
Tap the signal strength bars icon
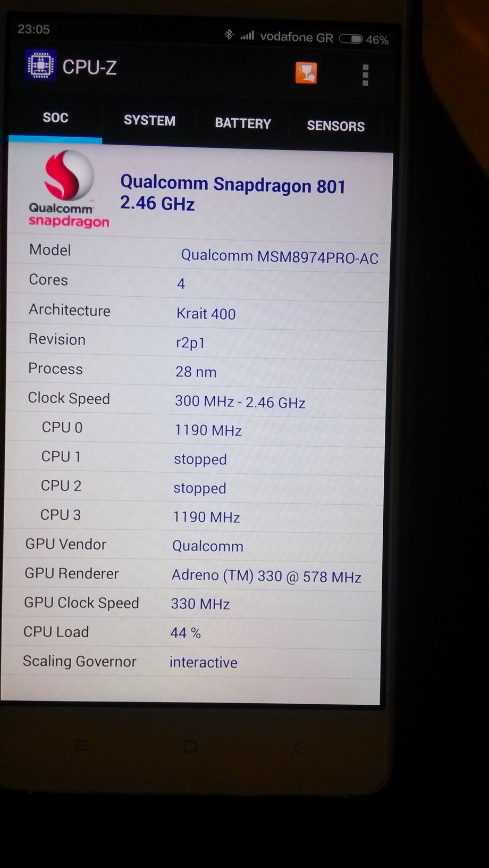[x=247, y=36]
